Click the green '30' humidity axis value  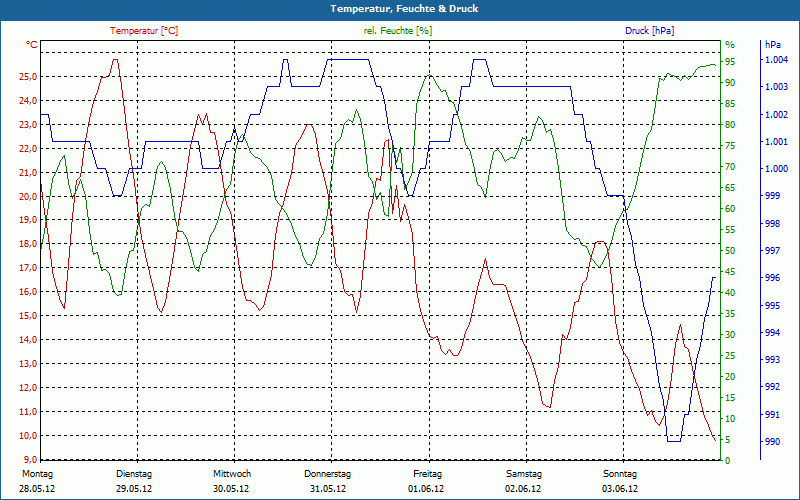[x=730, y=335]
